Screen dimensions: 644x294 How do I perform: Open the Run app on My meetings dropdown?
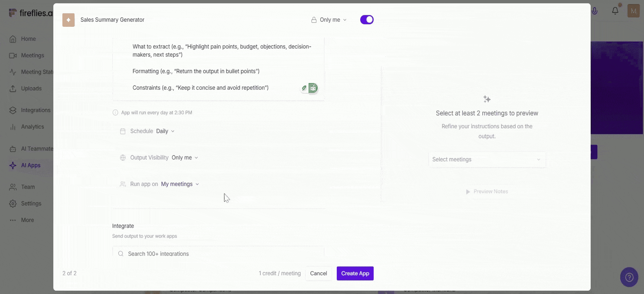pyautogui.click(x=180, y=184)
